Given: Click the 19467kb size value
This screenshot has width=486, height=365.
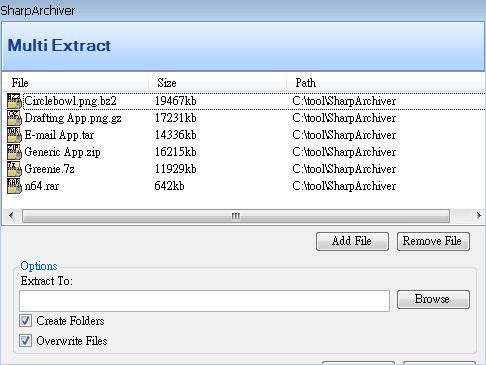Looking at the screenshot, I should point(175,101).
